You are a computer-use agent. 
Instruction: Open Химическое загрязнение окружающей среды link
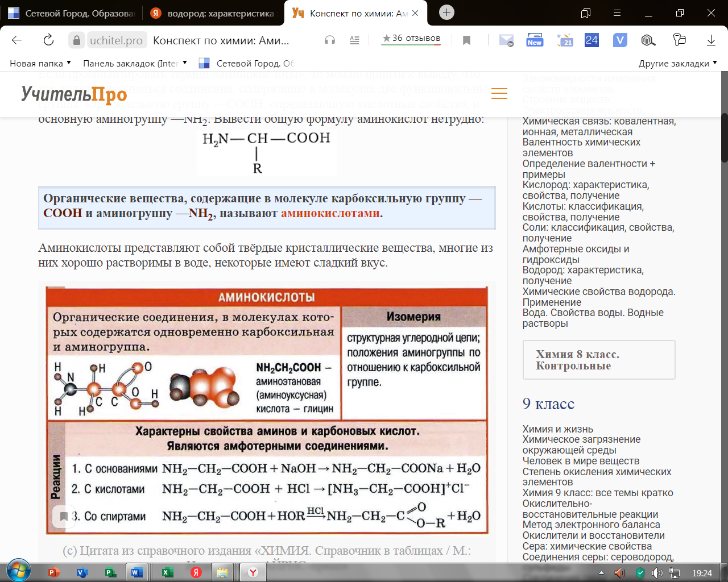581,445
